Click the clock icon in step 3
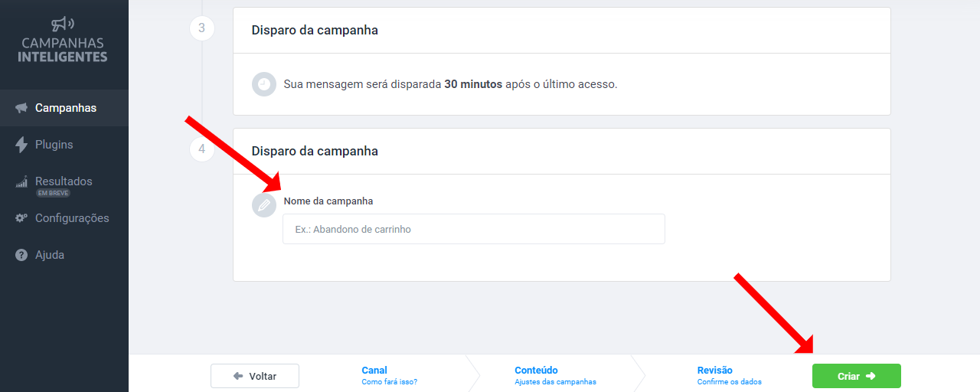The width and height of the screenshot is (980, 392). (x=264, y=84)
